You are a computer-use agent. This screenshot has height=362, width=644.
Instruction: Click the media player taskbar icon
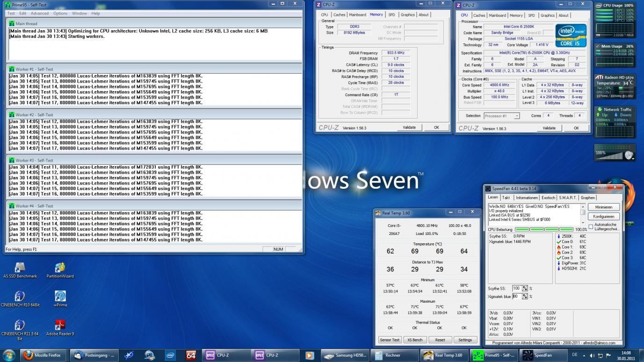pyautogui.click(x=309, y=355)
